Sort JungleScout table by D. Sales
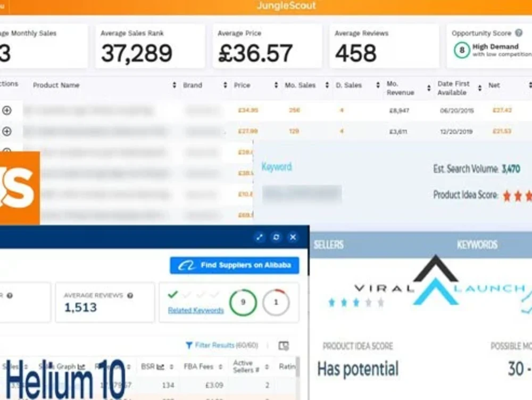This screenshot has width=532, height=400. [x=378, y=85]
